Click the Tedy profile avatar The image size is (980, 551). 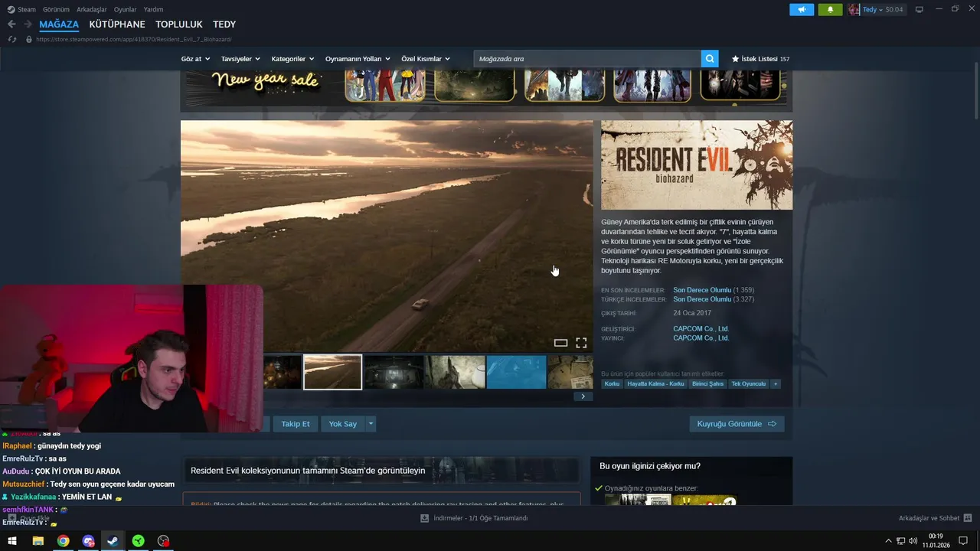click(x=854, y=10)
